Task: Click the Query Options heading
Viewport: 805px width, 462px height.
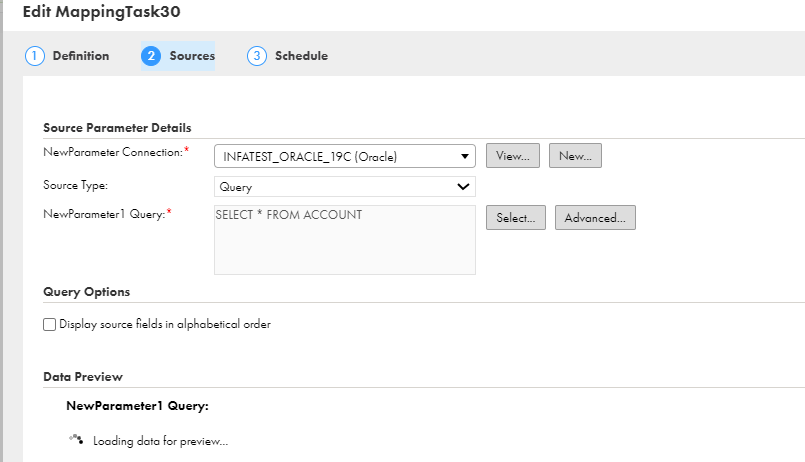Action: [86, 292]
